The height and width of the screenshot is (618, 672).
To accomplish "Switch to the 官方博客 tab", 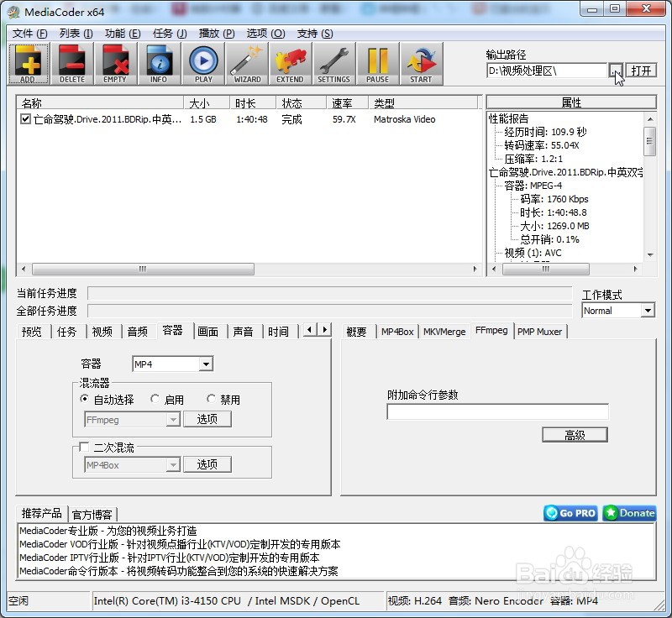I will (92, 515).
